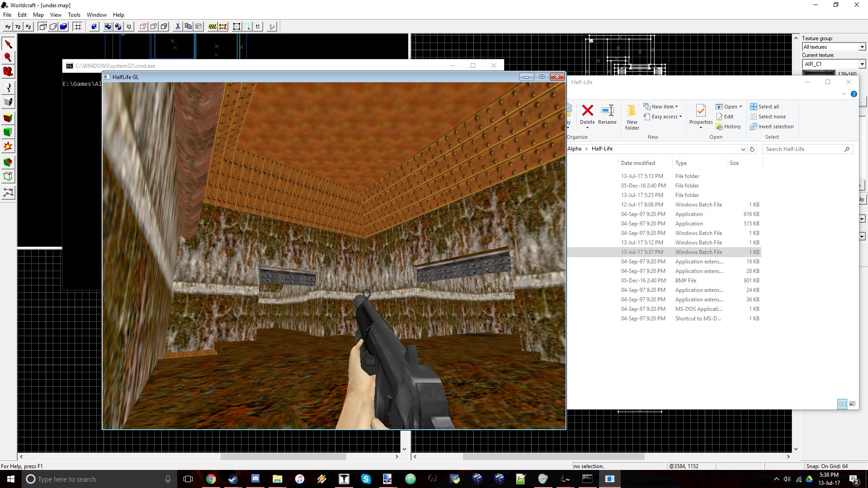Viewport: 868px width, 488px height.
Task: Click Rename in the Explorer ribbon
Action: (607, 115)
